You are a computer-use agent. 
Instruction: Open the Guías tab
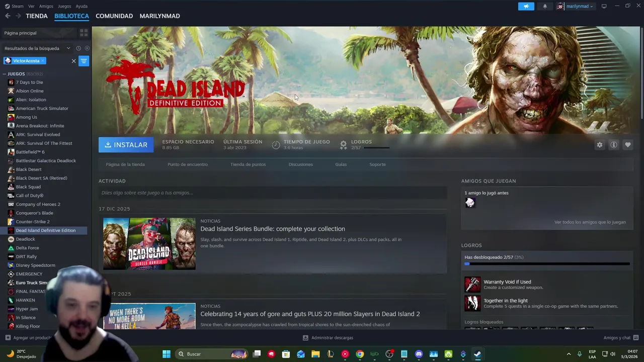coord(341,164)
